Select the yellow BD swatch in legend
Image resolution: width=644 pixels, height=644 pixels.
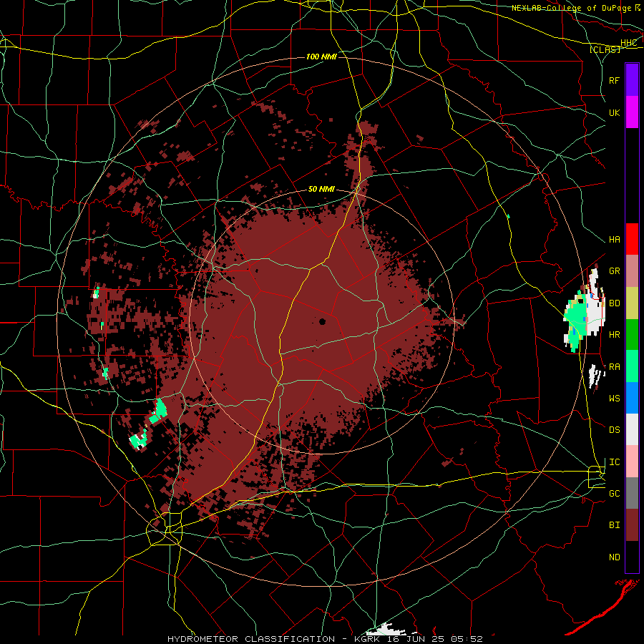[632, 303]
